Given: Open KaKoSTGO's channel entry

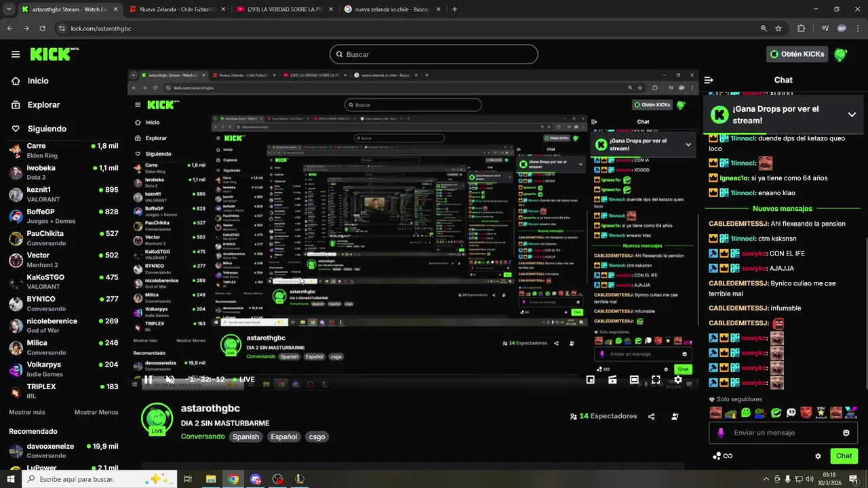Looking at the screenshot, I should 63,281.
